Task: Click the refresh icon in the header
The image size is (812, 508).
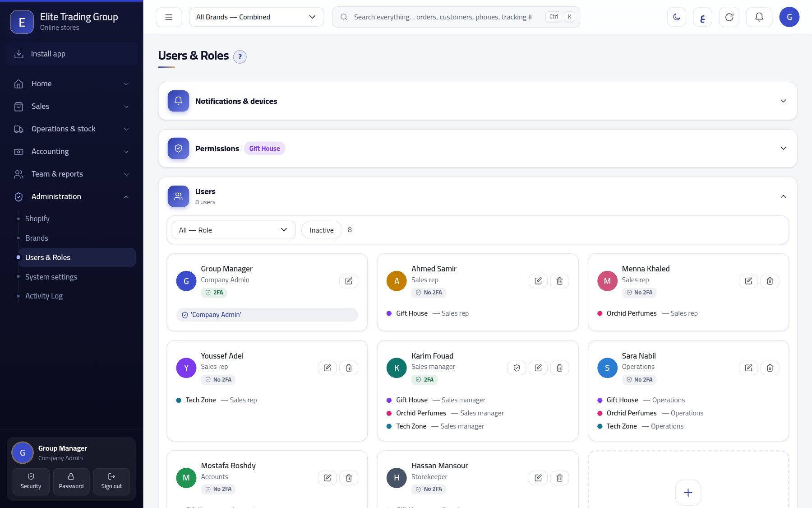Action: 729,17
